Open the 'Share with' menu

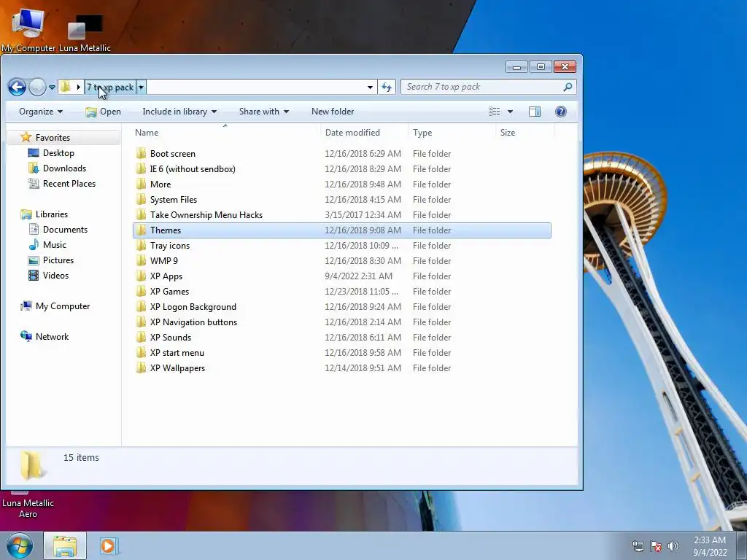[264, 112]
